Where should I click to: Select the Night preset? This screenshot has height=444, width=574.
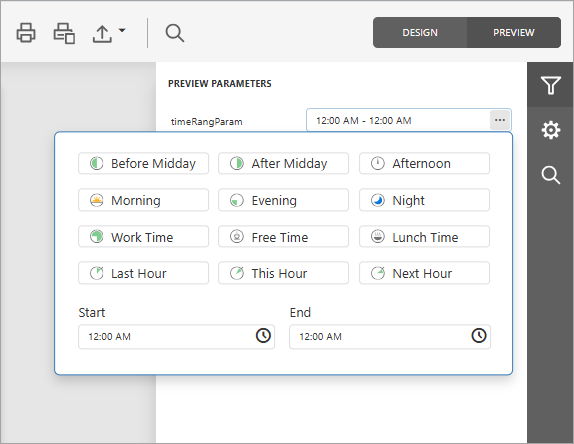point(424,200)
